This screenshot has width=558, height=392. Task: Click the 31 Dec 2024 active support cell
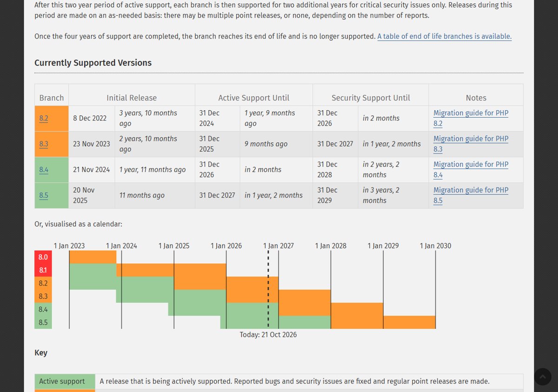point(218,118)
